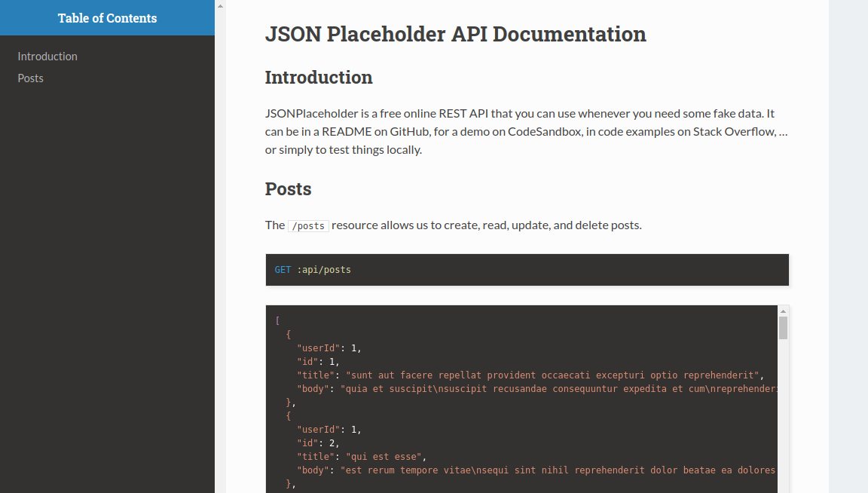Open the Introduction link in the sidebar
The width and height of the screenshot is (868, 493).
pos(47,57)
